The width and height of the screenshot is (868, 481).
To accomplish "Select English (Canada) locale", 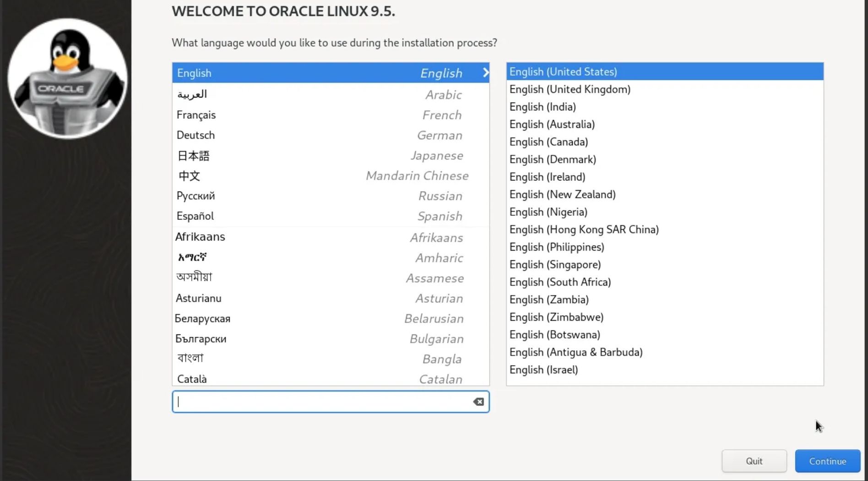I will pyautogui.click(x=665, y=142).
